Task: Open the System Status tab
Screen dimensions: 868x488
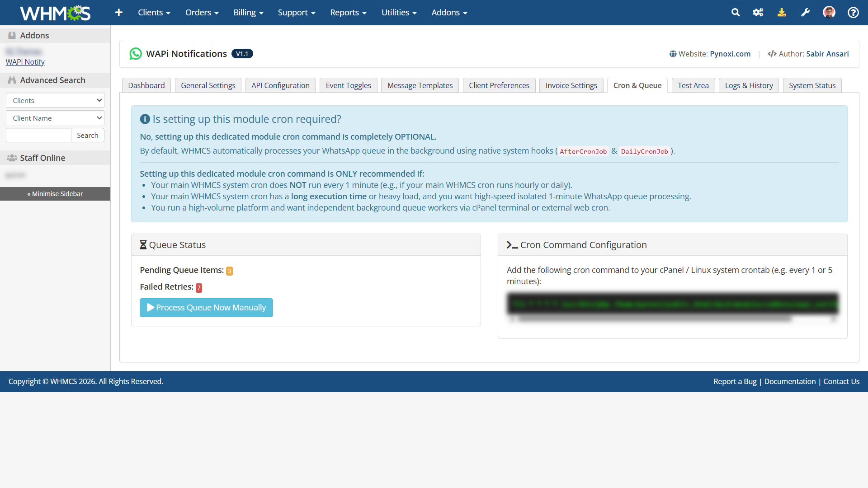Action: 812,85
